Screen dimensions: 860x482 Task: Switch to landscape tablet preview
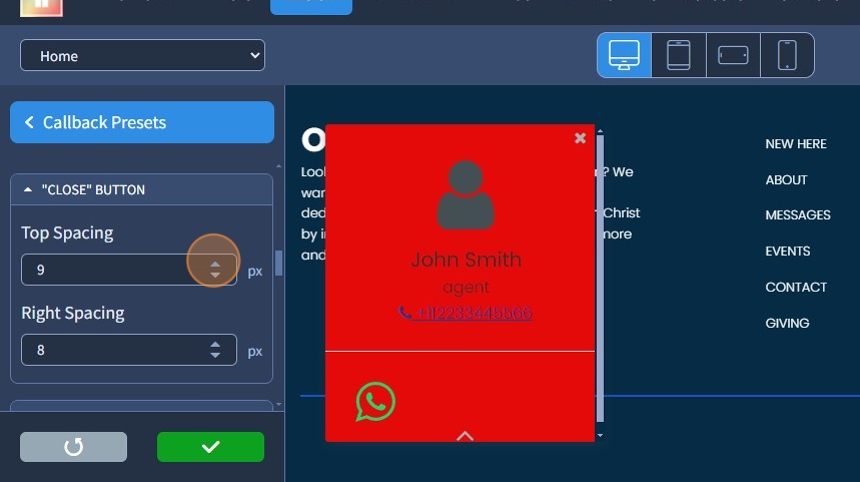(733, 55)
